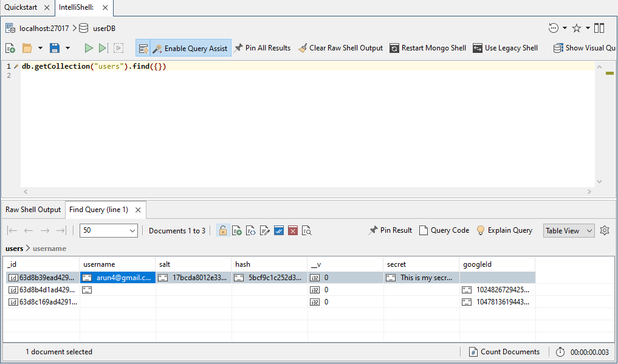Image resolution: width=618 pixels, height=364 pixels.
Task: Click Pin Result
Action: pyautogui.click(x=390, y=230)
